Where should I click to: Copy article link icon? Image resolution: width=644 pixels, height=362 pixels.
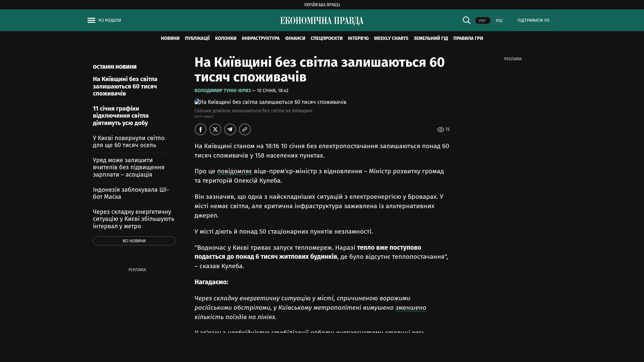[x=245, y=129]
